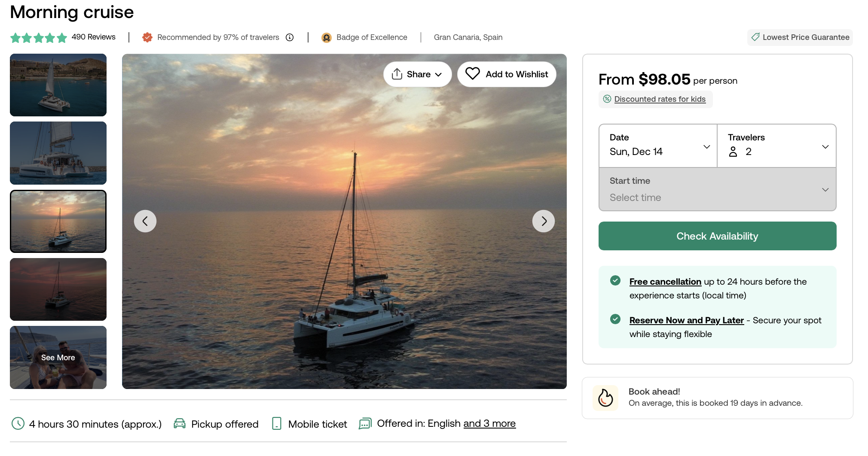868x456 pixels.
Task: Click the Lowest Price Guarantee tag icon
Action: point(755,37)
